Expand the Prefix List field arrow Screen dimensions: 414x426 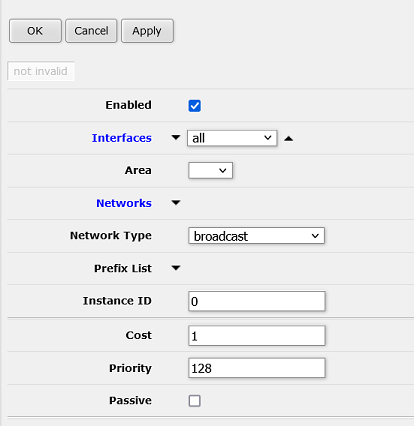(176, 268)
